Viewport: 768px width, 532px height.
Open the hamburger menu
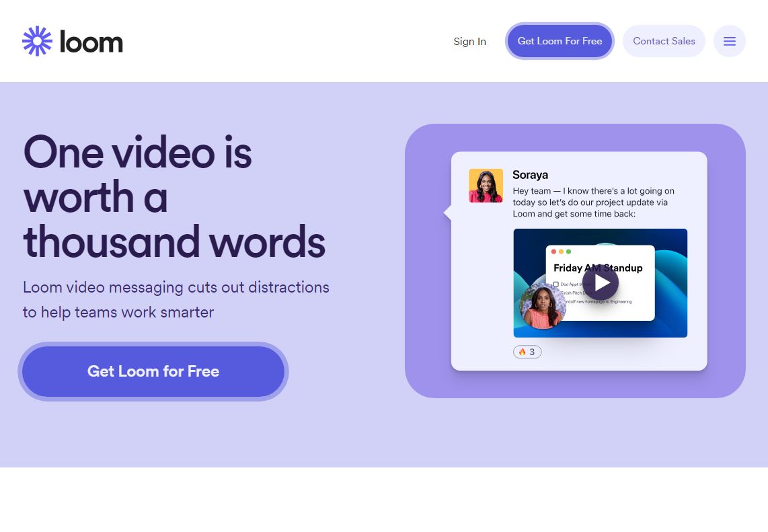[x=729, y=41]
